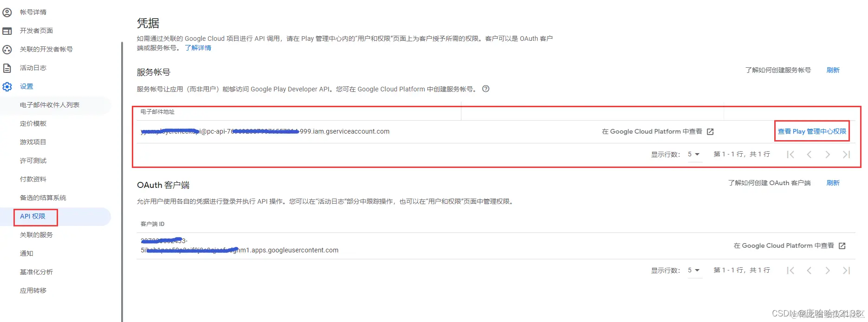Click 了解详情 link under 凭据
868x322 pixels.
[x=198, y=48]
